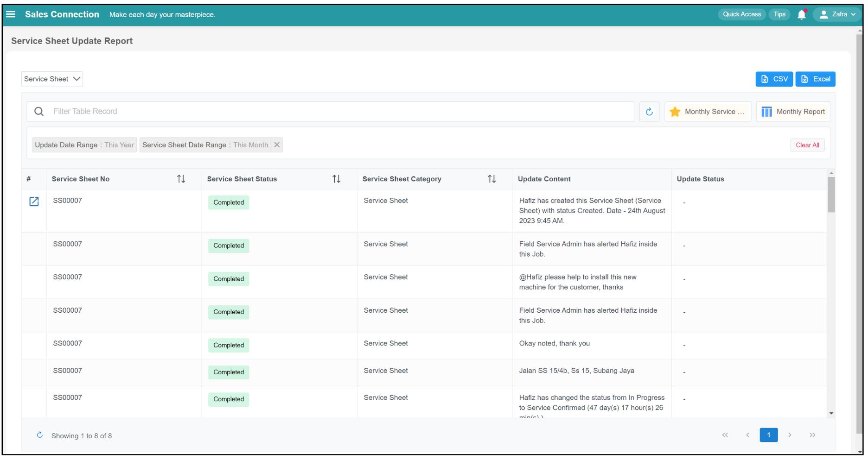
Task: Click the table scrollbar down arrow
Action: click(x=831, y=413)
